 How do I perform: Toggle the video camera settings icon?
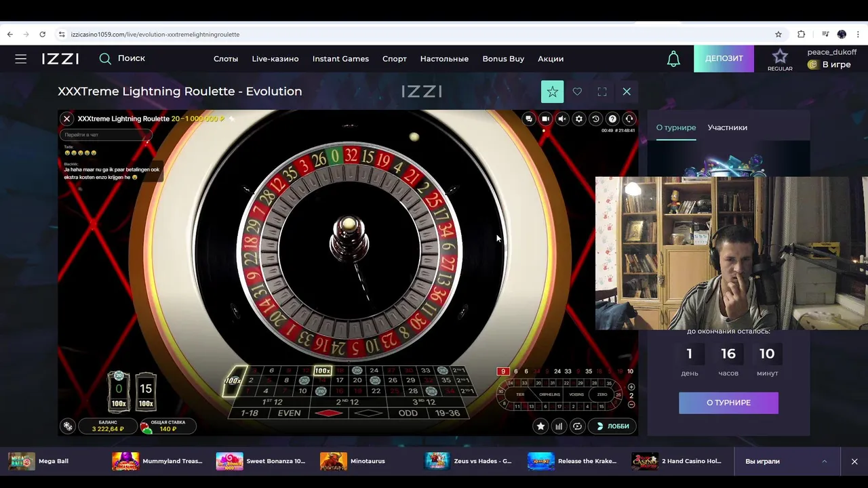tap(545, 119)
